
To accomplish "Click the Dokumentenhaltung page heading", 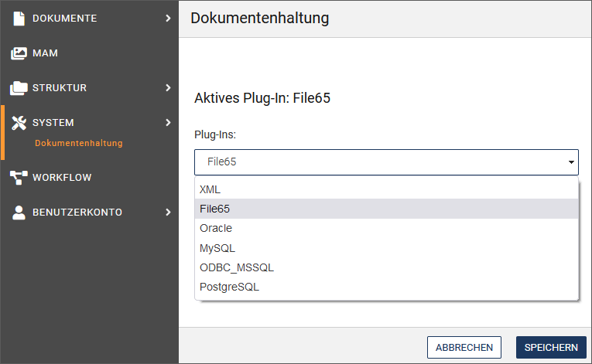I will click(260, 18).
